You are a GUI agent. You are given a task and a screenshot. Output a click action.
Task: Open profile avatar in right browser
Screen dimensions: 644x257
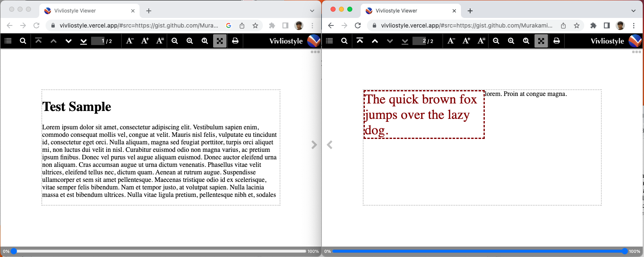point(620,25)
